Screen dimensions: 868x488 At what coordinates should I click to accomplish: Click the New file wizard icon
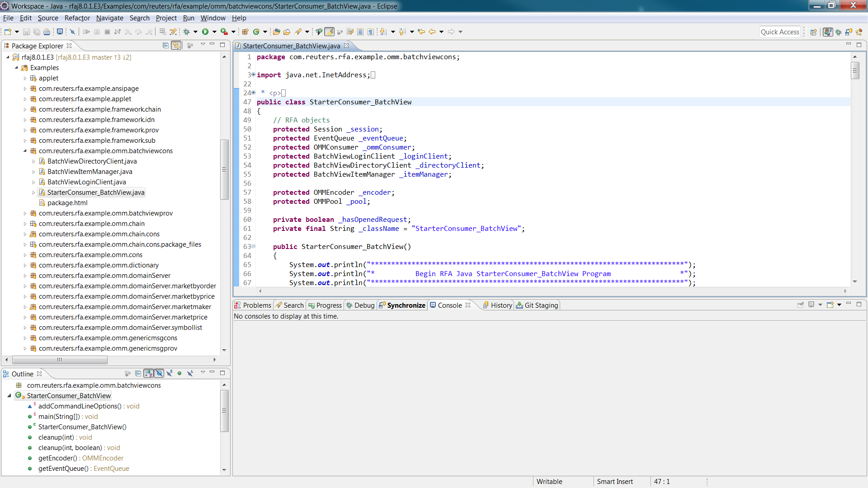8,32
